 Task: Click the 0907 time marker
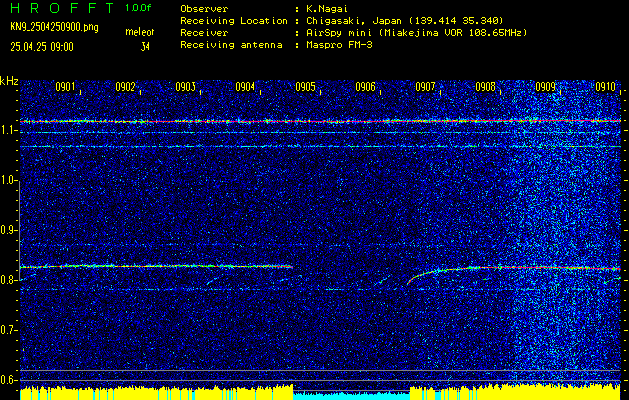click(425, 87)
